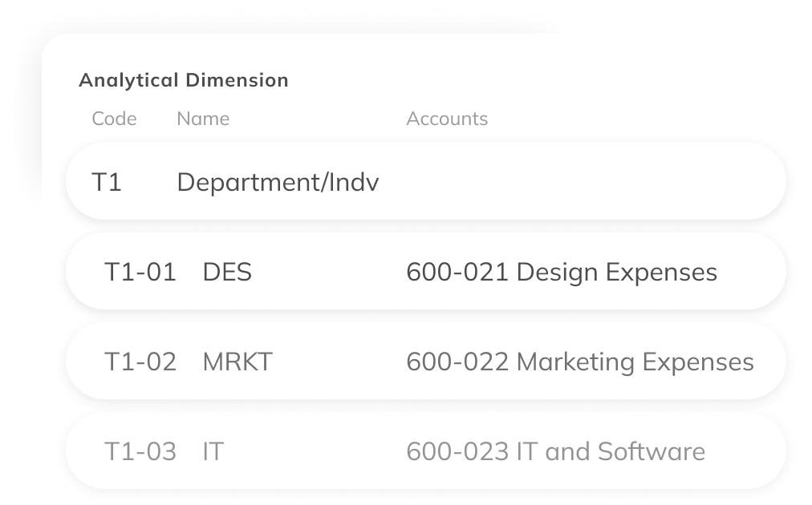
Task: Open the Department/Indv dimension row
Action: 426,182
